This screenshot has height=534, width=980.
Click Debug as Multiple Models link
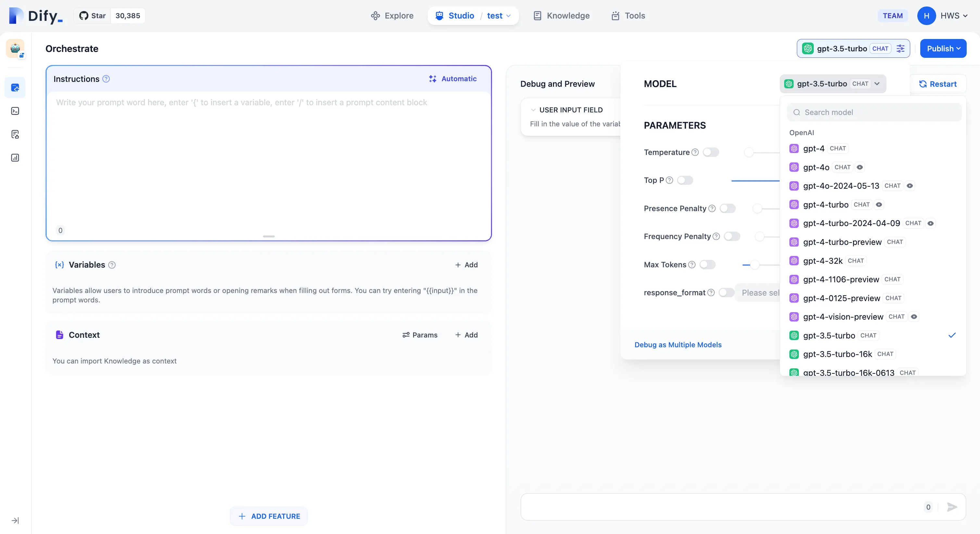pos(678,344)
